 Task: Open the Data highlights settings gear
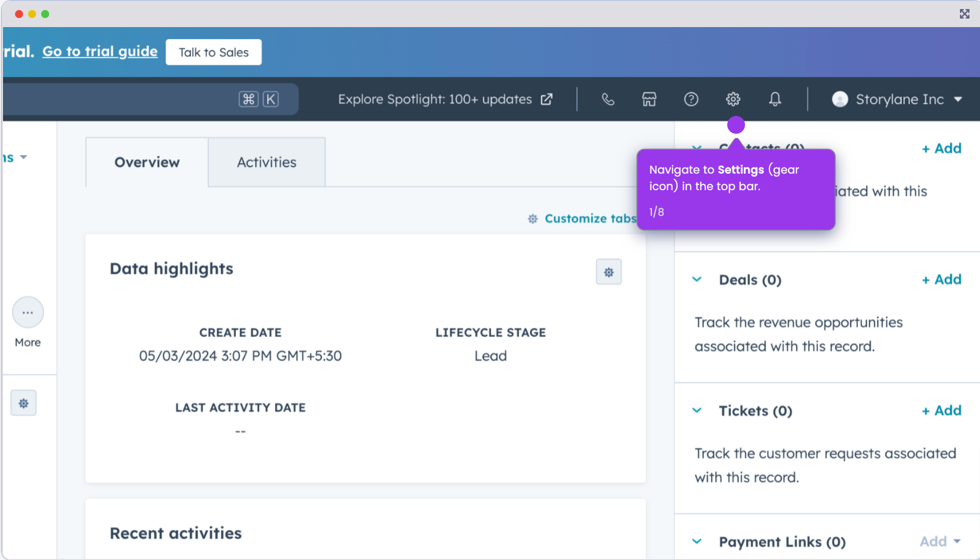pyautogui.click(x=608, y=271)
